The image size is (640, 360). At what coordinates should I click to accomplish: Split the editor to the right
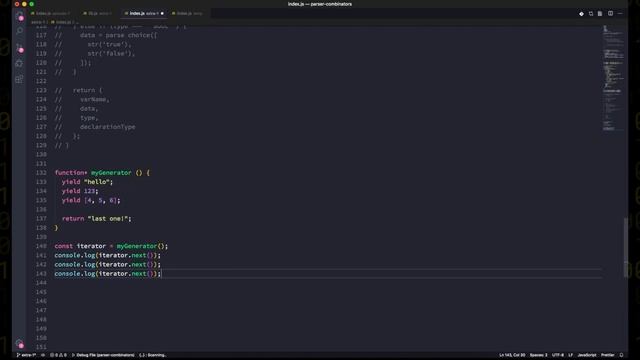(610, 13)
